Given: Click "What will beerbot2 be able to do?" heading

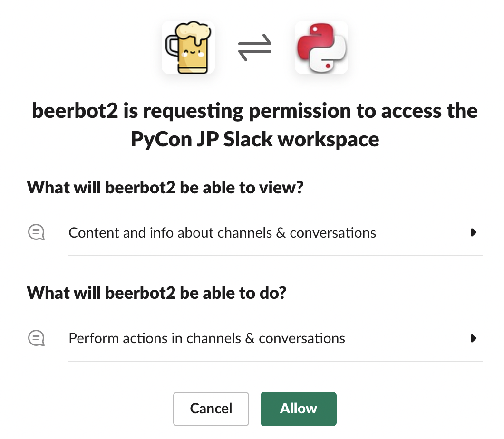Looking at the screenshot, I should [156, 293].
